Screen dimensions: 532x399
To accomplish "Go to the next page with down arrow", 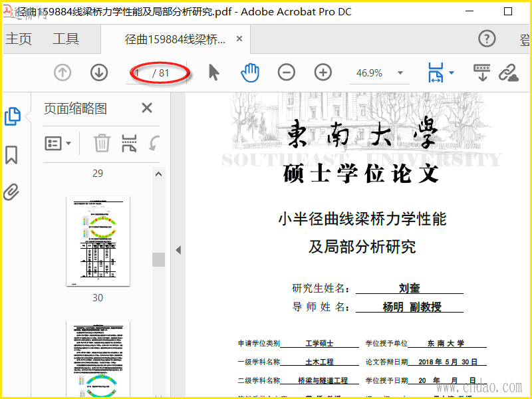I will [x=99, y=72].
